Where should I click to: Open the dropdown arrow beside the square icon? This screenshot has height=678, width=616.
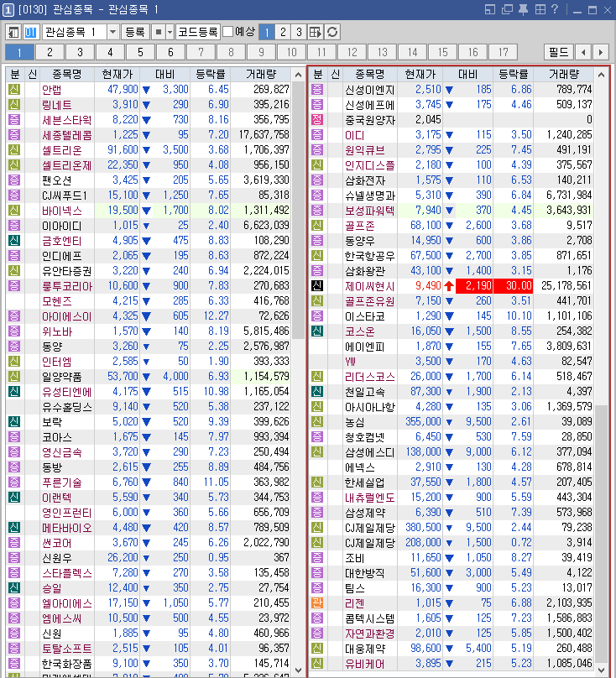click(170, 32)
